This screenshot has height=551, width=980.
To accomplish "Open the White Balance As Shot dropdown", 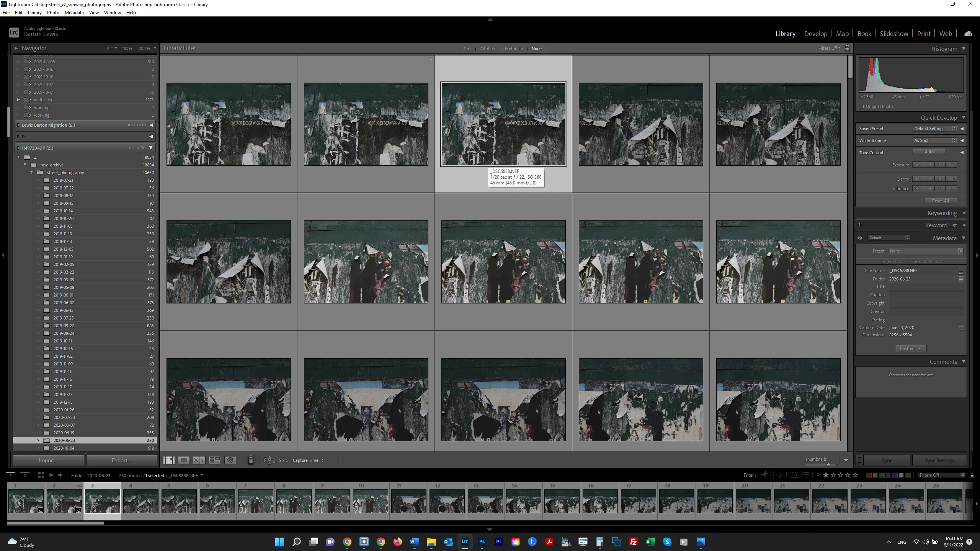I will pos(934,140).
